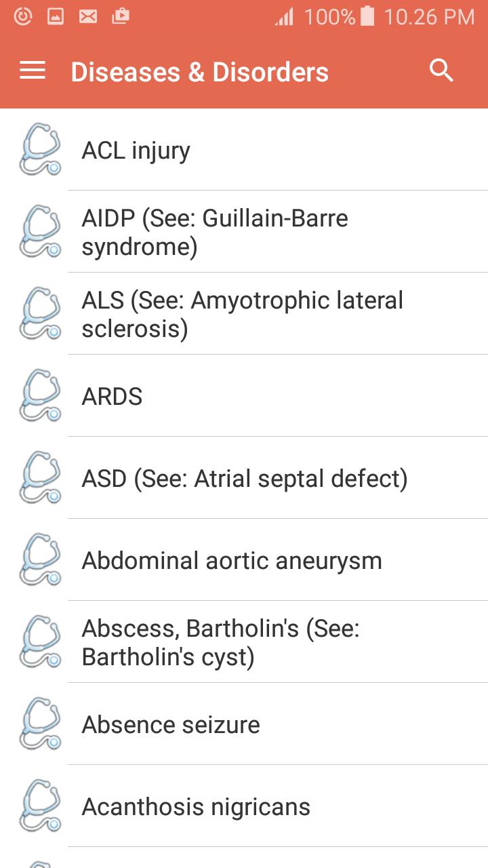Tap the stethoscope icon next to Absence seizure

(40, 724)
